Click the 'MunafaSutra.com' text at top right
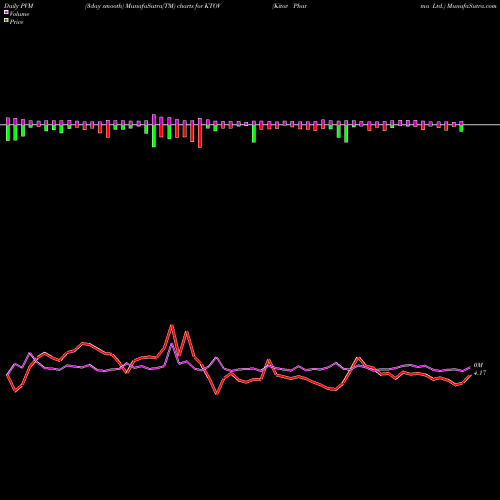The height and width of the screenshot is (500, 500). [471, 6]
